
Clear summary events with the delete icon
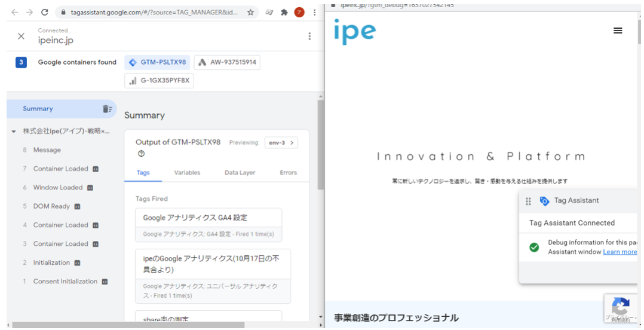pyautogui.click(x=107, y=109)
